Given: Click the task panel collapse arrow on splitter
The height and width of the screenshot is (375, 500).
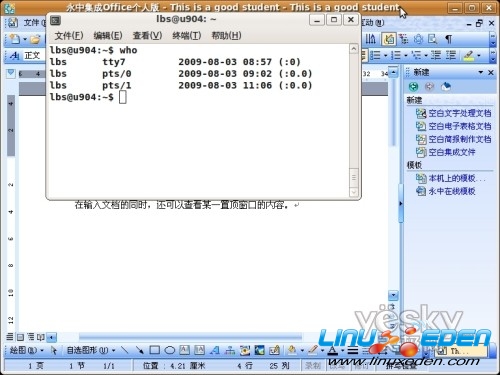Looking at the screenshot, I should [401, 204].
